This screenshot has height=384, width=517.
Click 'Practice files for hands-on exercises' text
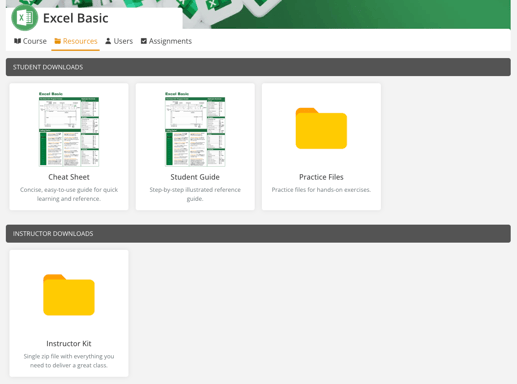tap(321, 190)
